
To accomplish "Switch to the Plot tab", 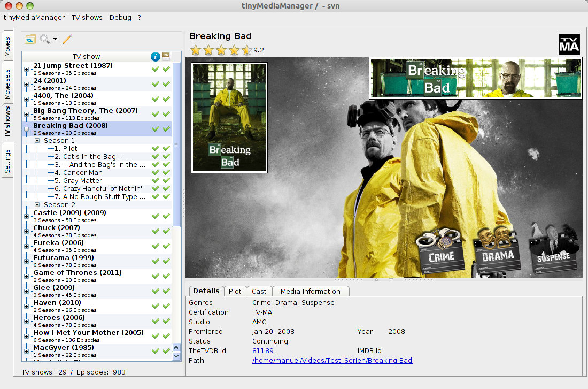I will 235,292.
